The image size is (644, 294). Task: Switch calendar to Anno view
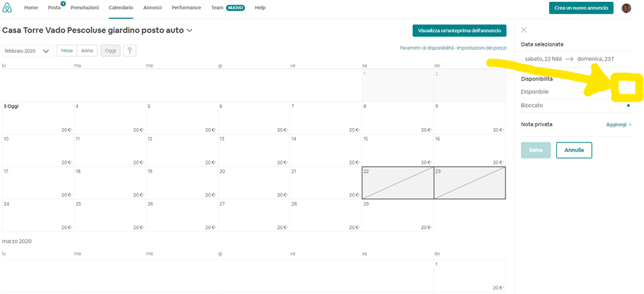coord(87,51)
